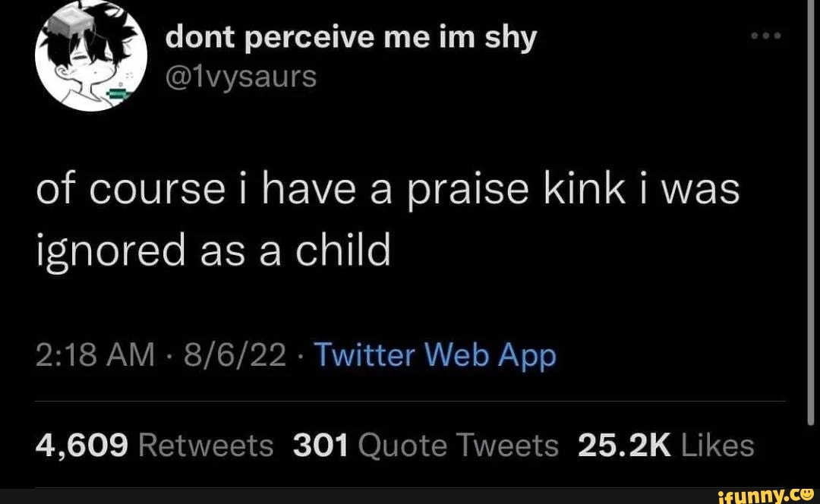Click the ifunny.co watermark logo

[767, 493]
